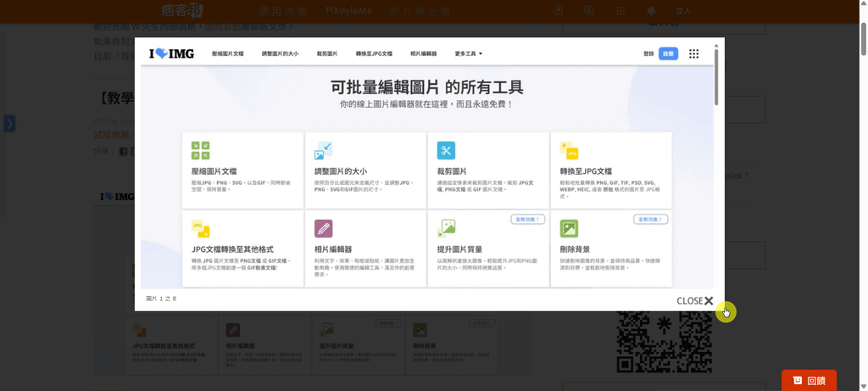Select 裁剪圖片 in the iLoveIMG nav bar

327,53
